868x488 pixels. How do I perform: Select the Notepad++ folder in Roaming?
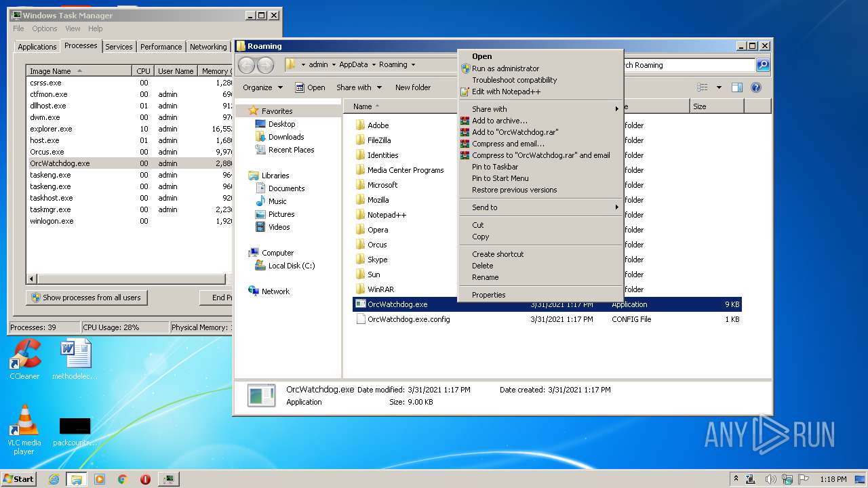[387, 215]
